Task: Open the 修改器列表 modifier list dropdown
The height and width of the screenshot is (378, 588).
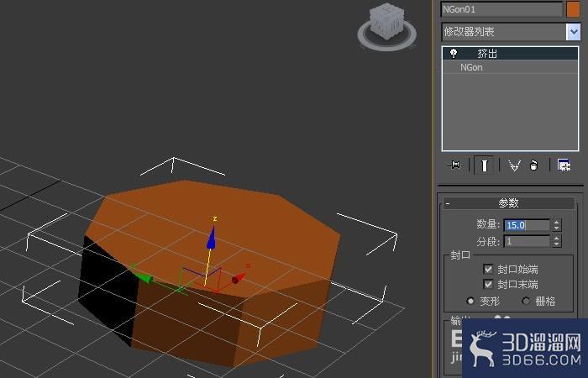Action: [574, 32]
